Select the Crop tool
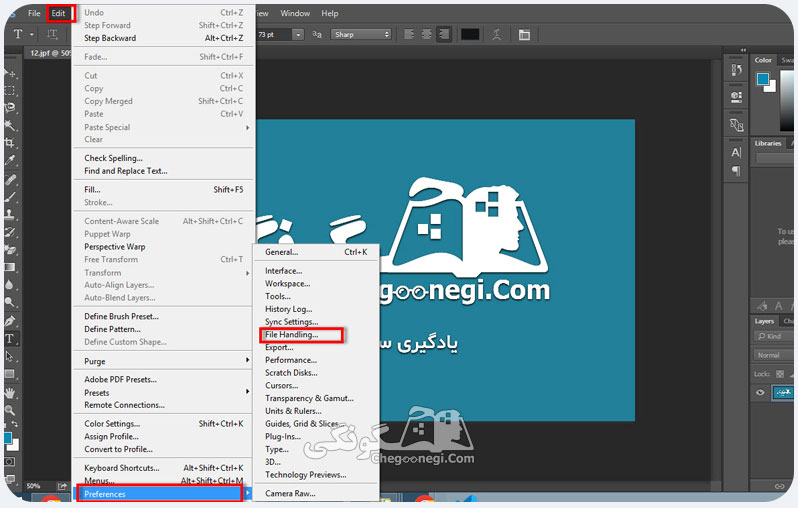This screenshot has width=798, height=508. (10, 143)
